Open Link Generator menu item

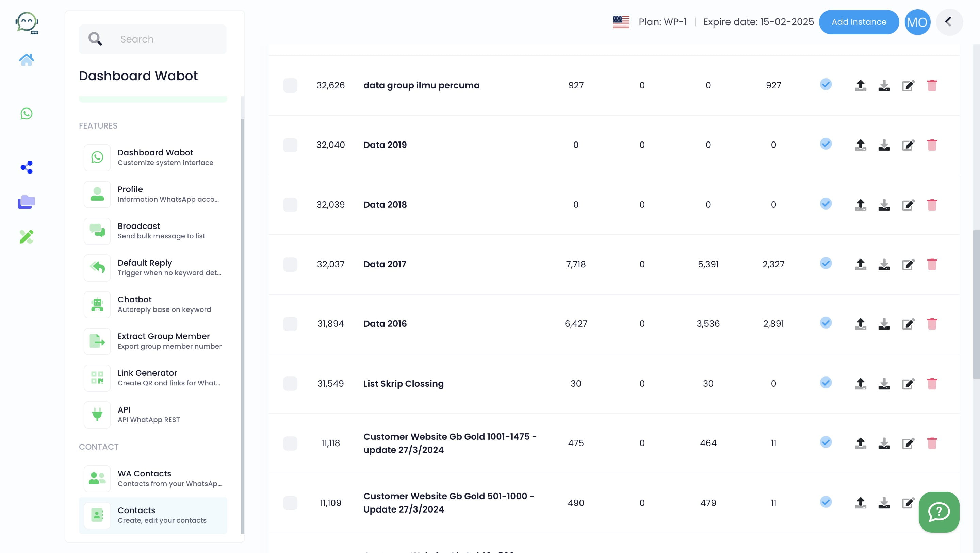[x=153, y=378]
